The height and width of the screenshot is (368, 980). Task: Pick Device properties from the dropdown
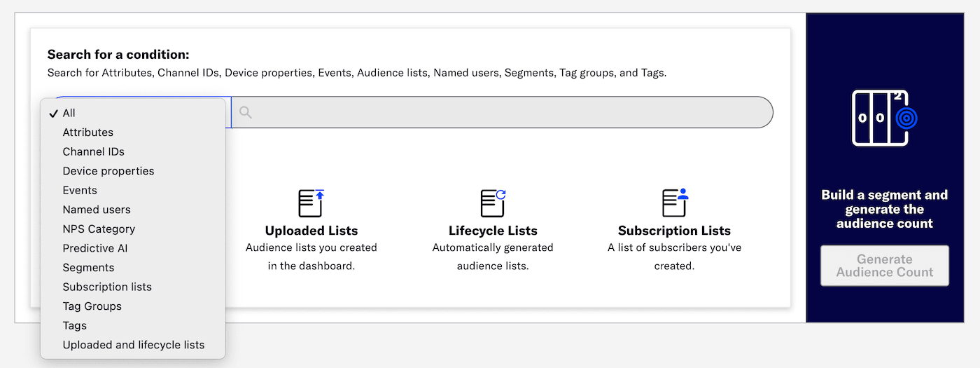pos(108,171)
